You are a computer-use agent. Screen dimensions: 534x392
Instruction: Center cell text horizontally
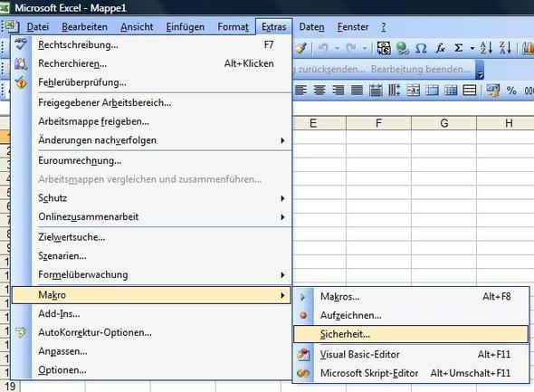319,91
